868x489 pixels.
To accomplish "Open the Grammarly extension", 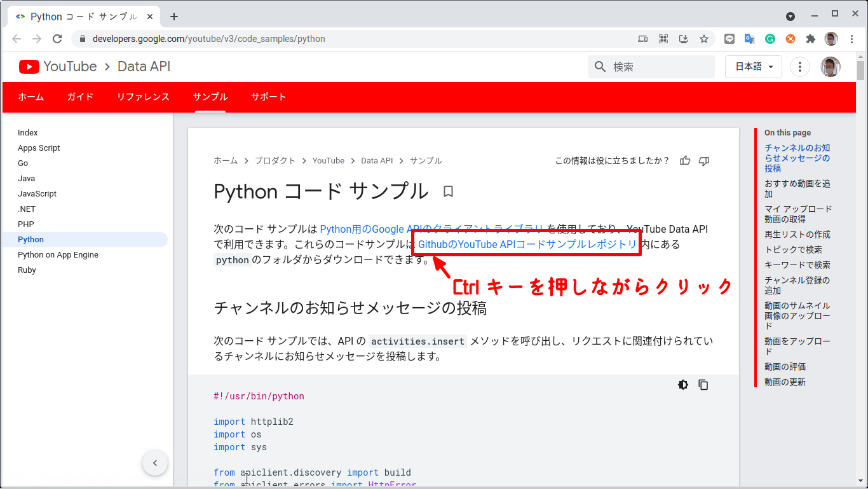I will 770,39.
